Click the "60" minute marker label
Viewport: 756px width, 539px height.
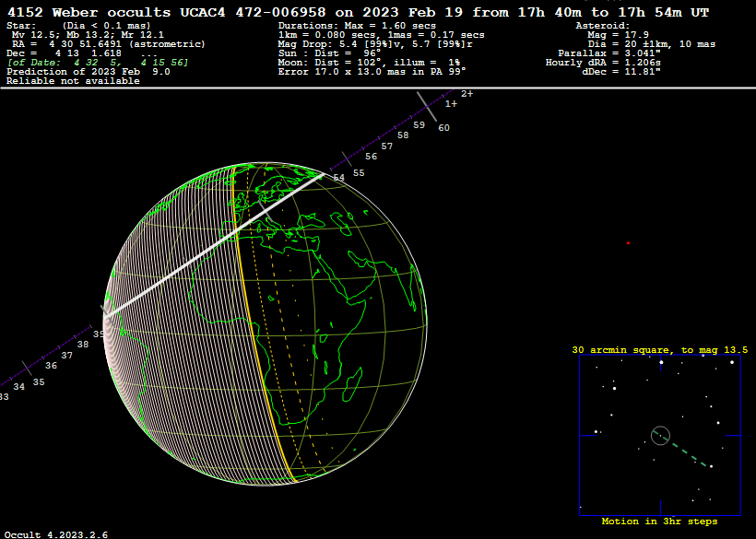(x=443, y=128)
